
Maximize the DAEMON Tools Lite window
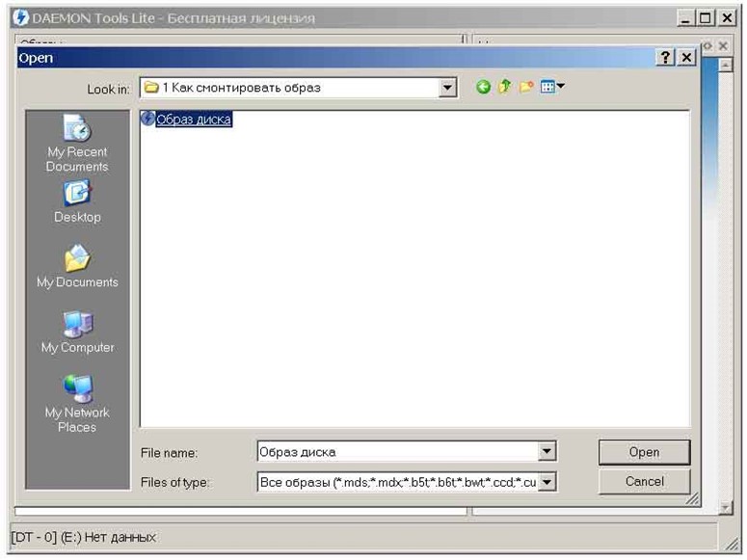coord(706,18)
